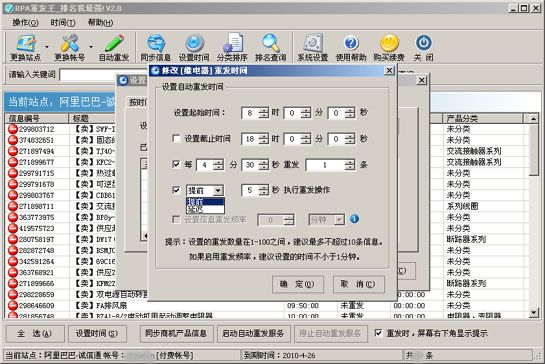This screenshot has width=545, height=364.
Task: Open the 分类排序 toolbar icon
Action: point(232,48)
